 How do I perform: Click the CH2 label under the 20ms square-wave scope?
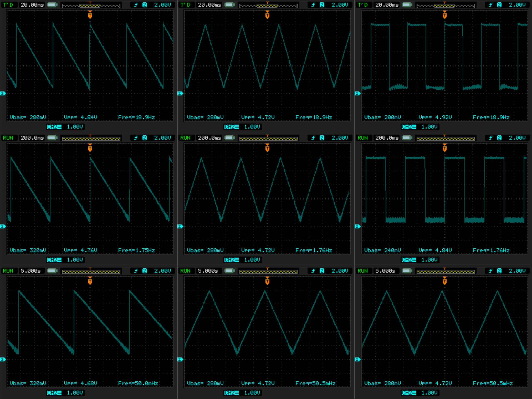(409, 127)
